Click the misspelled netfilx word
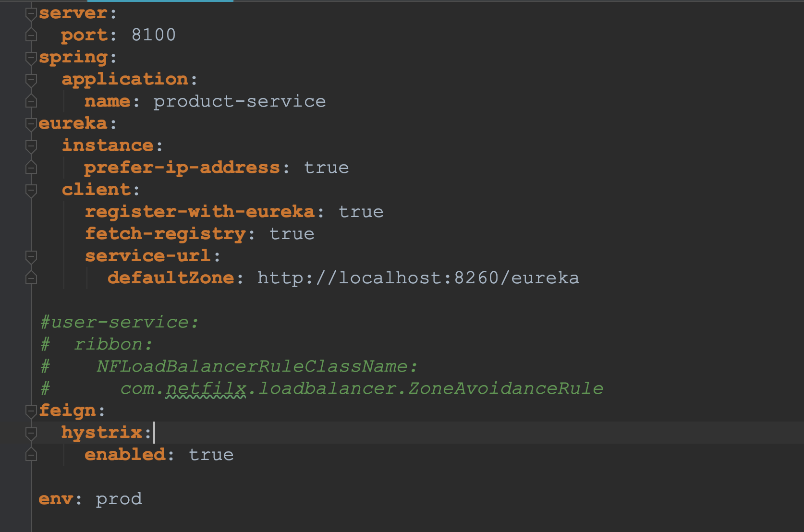804x532 pixels. (x=206, y=388)
